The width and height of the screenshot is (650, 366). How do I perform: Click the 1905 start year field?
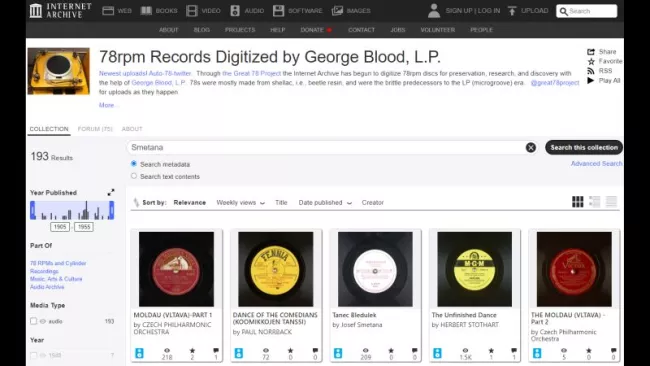[60, 227]
